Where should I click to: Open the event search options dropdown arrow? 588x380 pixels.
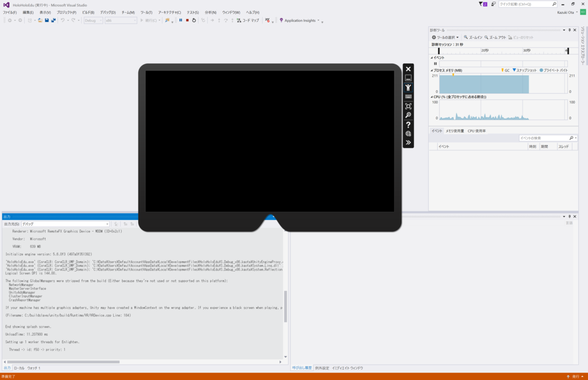(575, 138)
